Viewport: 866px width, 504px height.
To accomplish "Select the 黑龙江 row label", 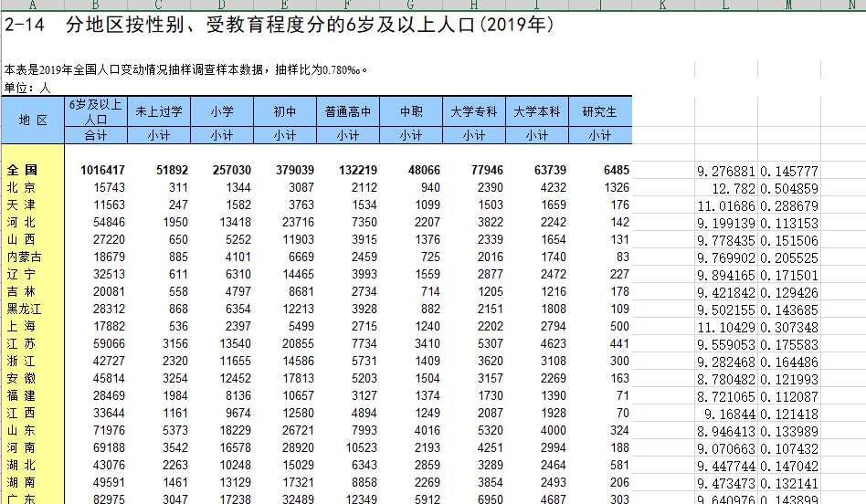I will (25, 310).
